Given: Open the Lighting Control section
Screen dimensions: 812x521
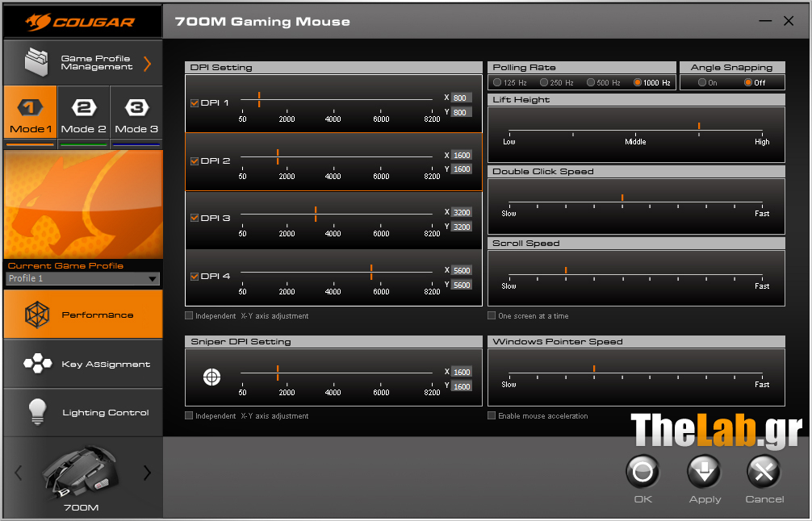Looking at the screenshot, I should tap(83, 412).
